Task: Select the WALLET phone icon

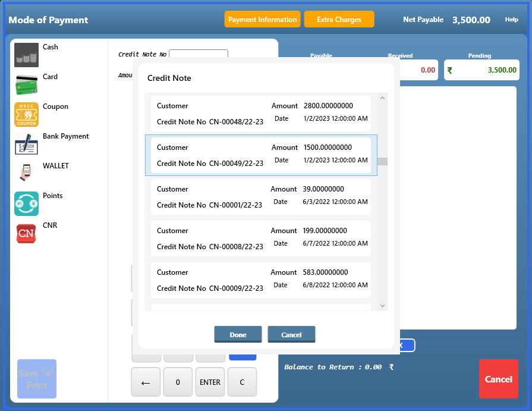Action: click(26, 174)
